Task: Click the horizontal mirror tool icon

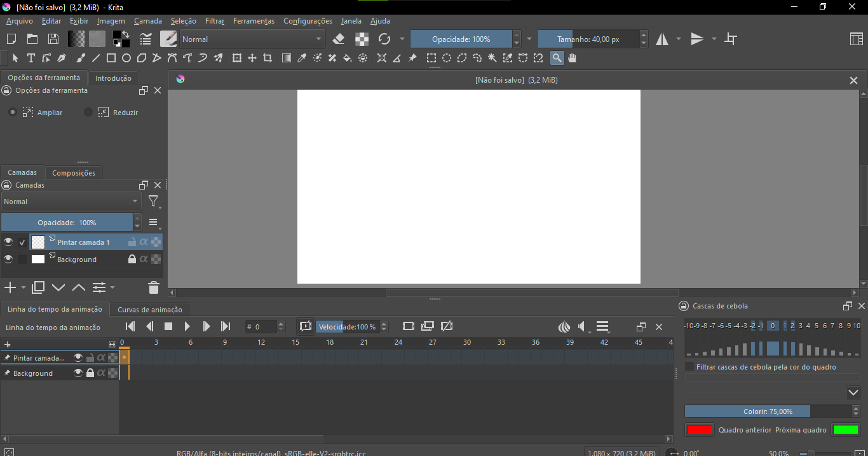Action: point(662,39)
